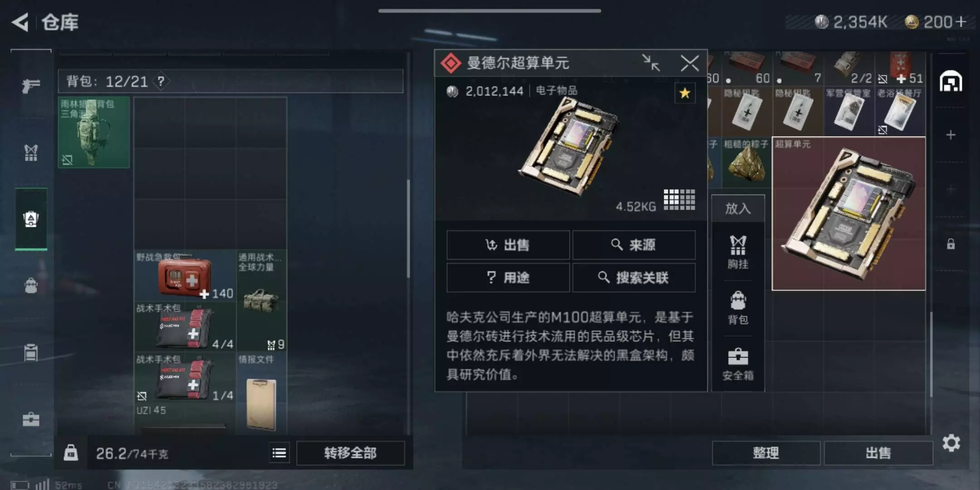Place item into 胸挂 chest rig
The image size is (980, 490).
click(x=738, y=252)
